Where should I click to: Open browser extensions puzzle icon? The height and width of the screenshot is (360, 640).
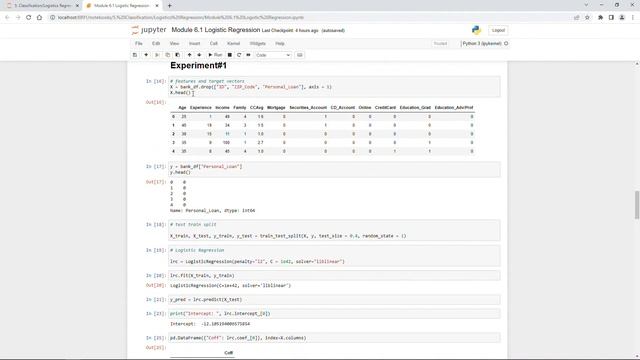pos(600,18)
